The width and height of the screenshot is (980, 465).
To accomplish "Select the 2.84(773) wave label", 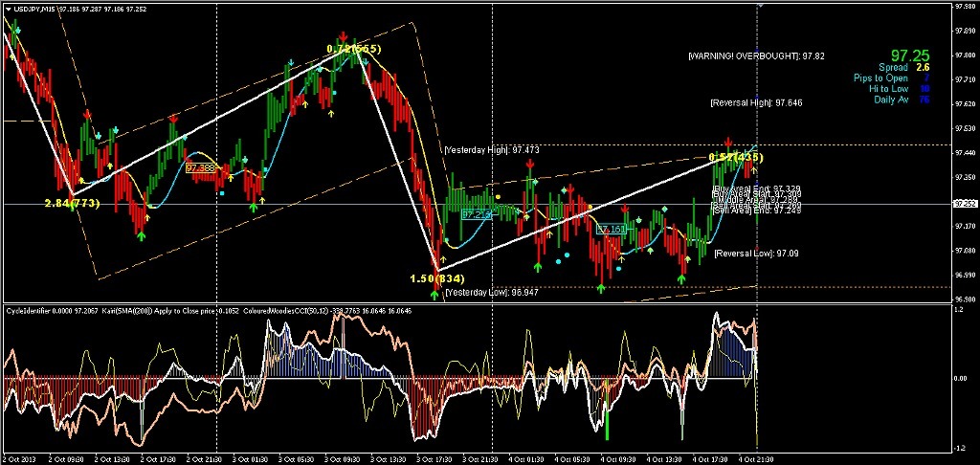I will [72, 203].
